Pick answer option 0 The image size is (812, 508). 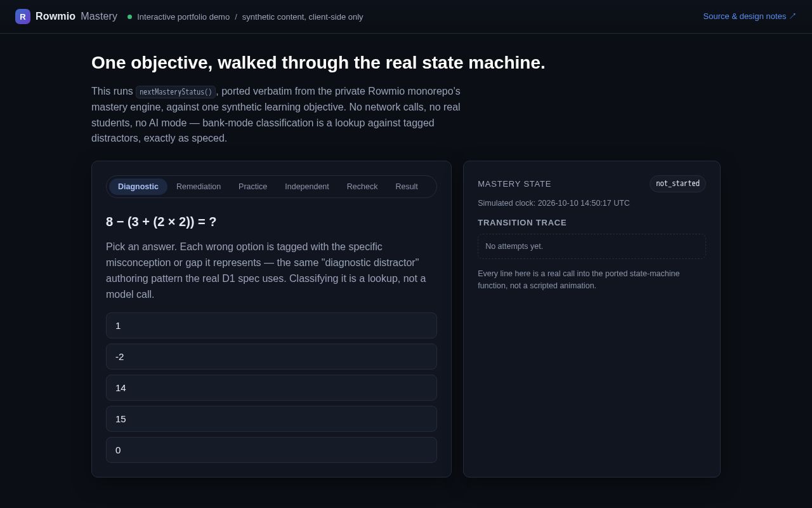tap(272, 450)
